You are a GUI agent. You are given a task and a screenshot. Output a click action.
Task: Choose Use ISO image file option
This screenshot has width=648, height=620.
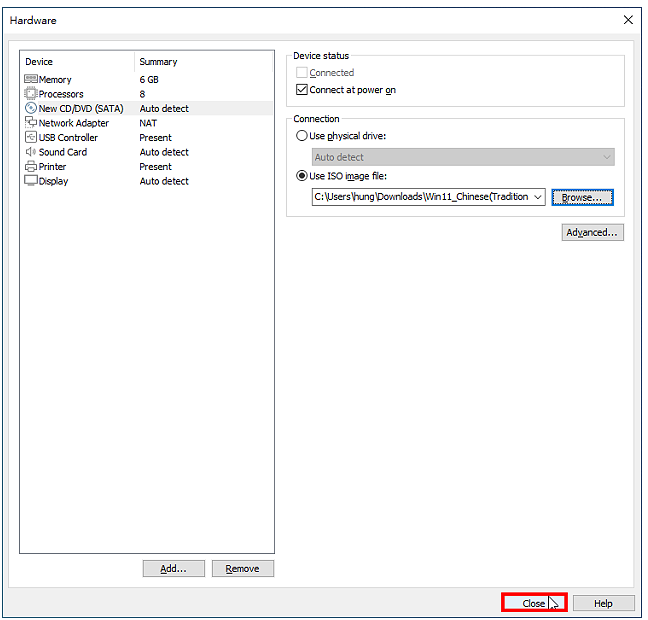[x=302, y=176]
